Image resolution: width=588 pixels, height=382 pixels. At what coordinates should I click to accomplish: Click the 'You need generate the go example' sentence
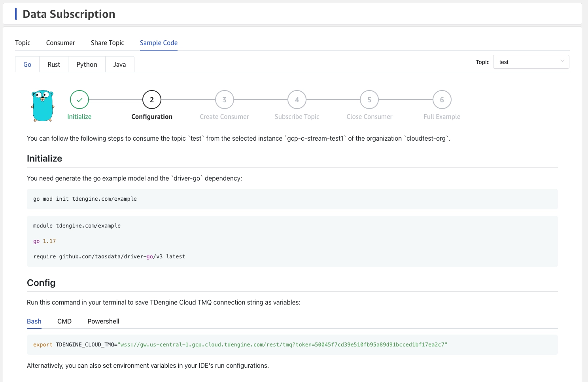134,178
